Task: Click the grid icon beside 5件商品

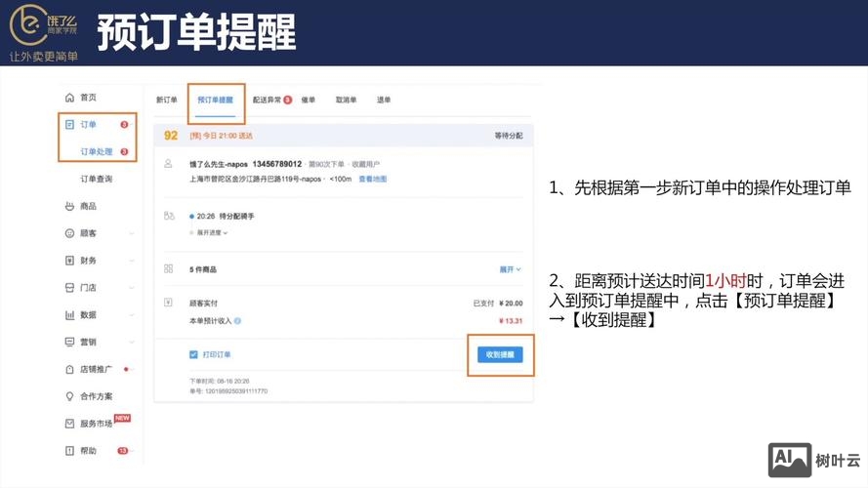Action: [x=168, y=269]
